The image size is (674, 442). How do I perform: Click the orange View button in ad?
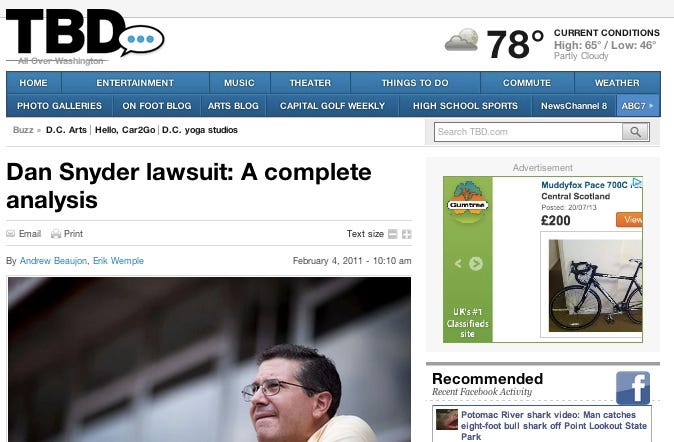point(629,220)
